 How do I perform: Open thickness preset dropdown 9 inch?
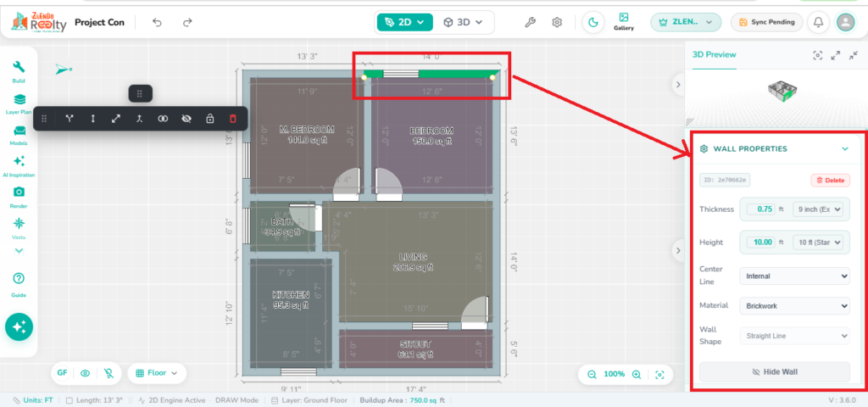[x=818, y=209]
